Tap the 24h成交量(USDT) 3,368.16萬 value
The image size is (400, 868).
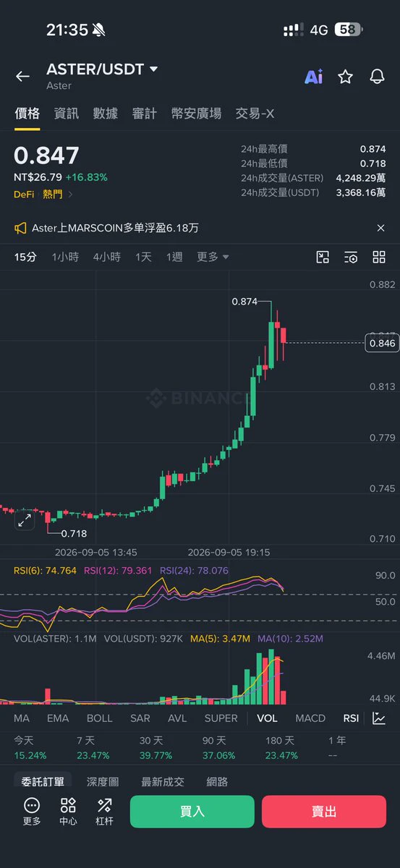(360, 192)
